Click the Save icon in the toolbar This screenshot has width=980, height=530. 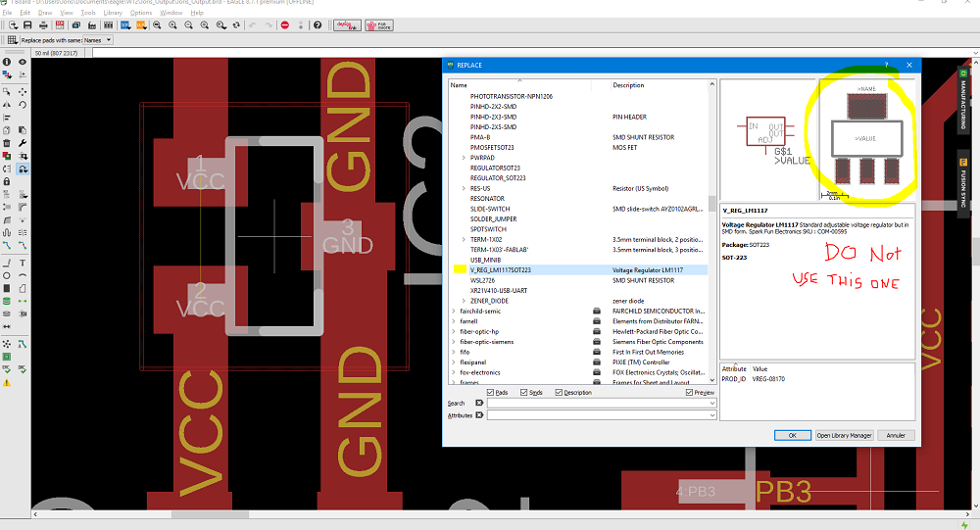pyautogui.click(x=27, y=25)
